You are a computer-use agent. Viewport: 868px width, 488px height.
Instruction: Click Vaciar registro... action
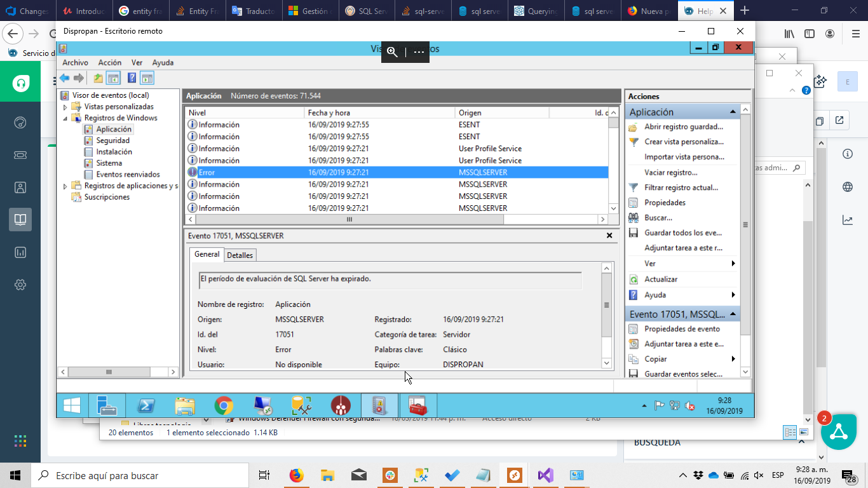point(671,172)
